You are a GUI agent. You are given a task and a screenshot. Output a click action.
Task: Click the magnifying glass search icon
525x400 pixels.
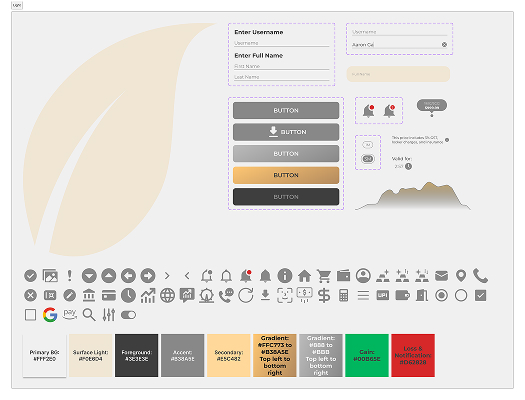89,315
